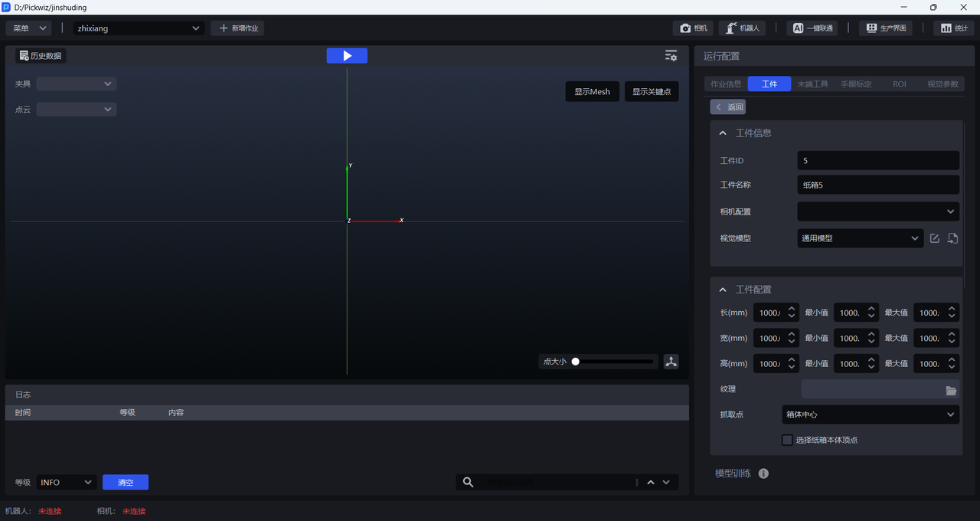Click the 模型训练 info icon

[763, 473]
